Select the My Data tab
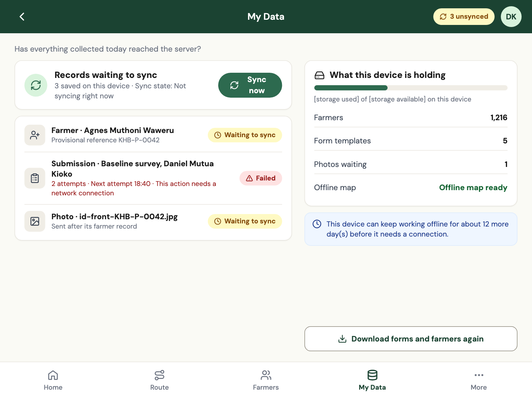 [372, 380]
